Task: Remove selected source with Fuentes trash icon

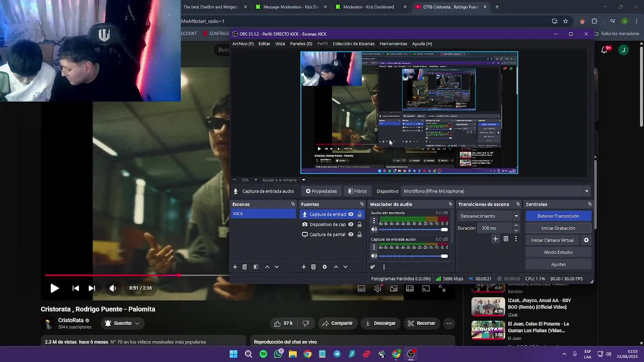Action: click(313, 267)
